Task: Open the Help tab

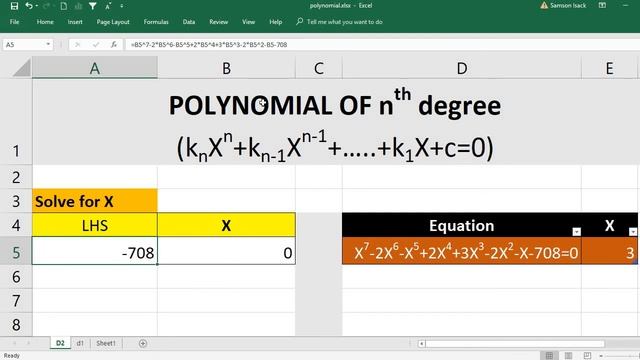Action: (x=276, y=22)
